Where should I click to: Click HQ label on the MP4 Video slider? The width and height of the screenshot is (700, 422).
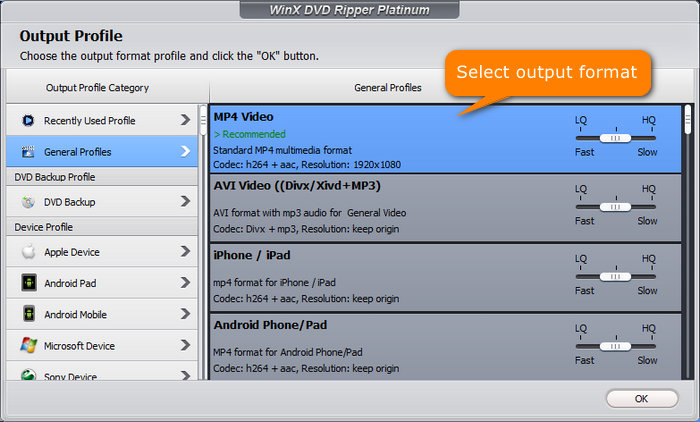tap(648, 120)
